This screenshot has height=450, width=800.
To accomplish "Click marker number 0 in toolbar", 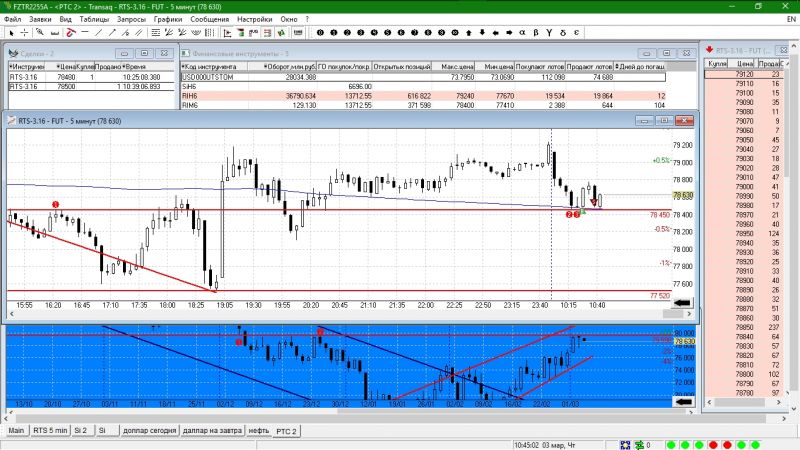I will pyautogui.click(x=320, y=33).
